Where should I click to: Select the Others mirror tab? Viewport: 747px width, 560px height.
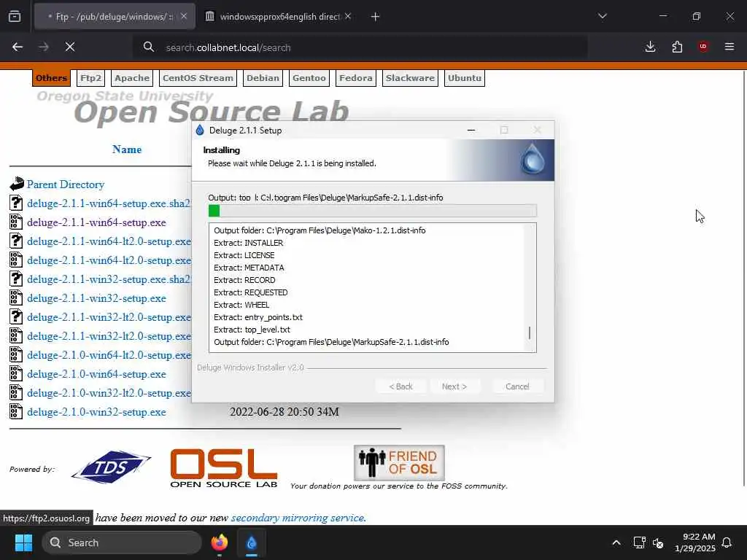[x=52, y=78]
